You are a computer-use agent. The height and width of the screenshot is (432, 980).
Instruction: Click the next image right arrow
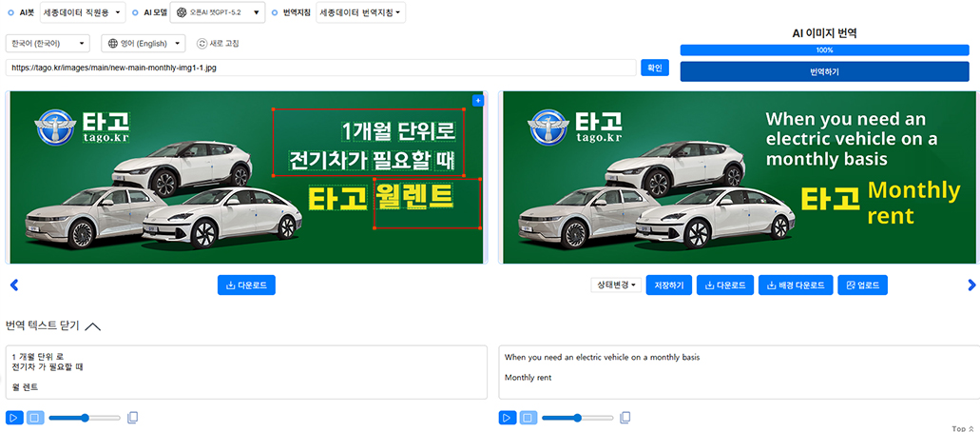coord(971,285)
